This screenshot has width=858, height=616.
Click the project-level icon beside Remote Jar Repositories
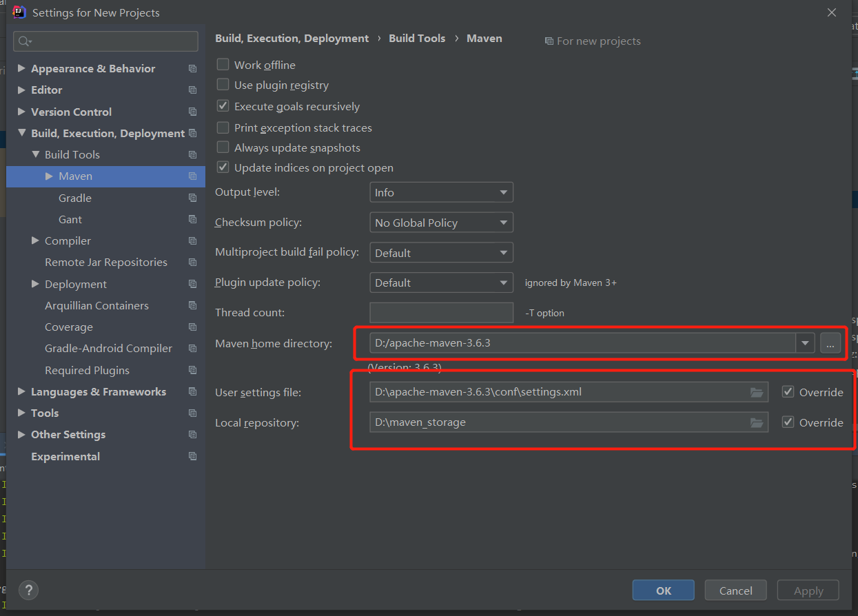point(192,263)
